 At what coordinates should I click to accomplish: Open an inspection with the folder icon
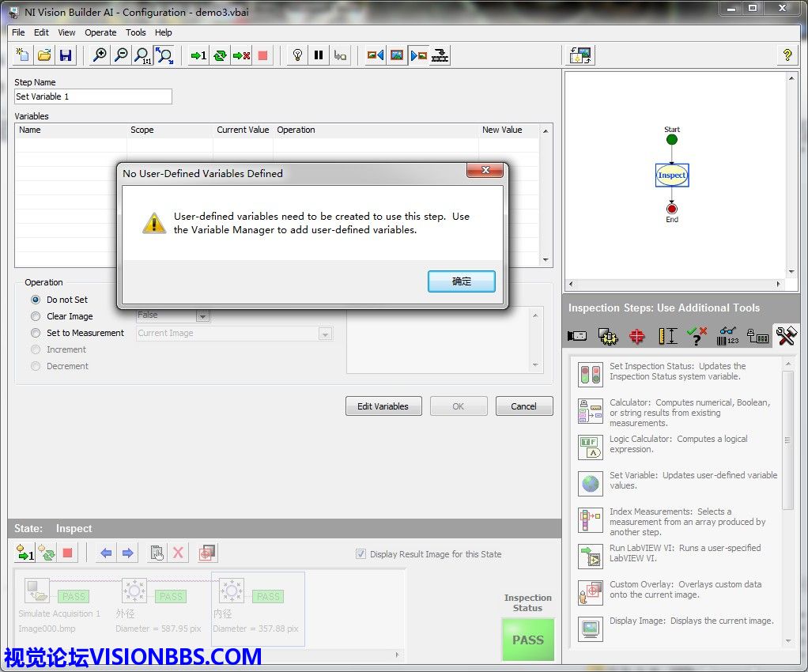click(44, 55)
